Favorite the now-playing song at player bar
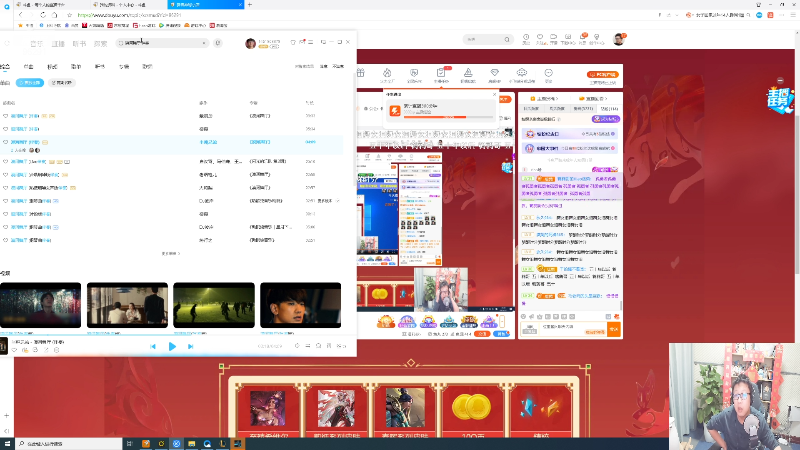 point(14,350)
